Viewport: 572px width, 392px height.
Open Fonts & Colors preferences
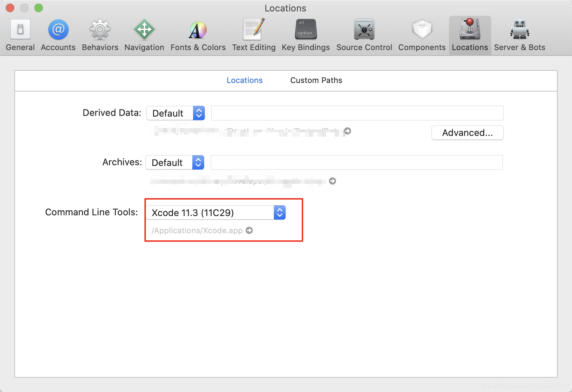pos(198,35)
